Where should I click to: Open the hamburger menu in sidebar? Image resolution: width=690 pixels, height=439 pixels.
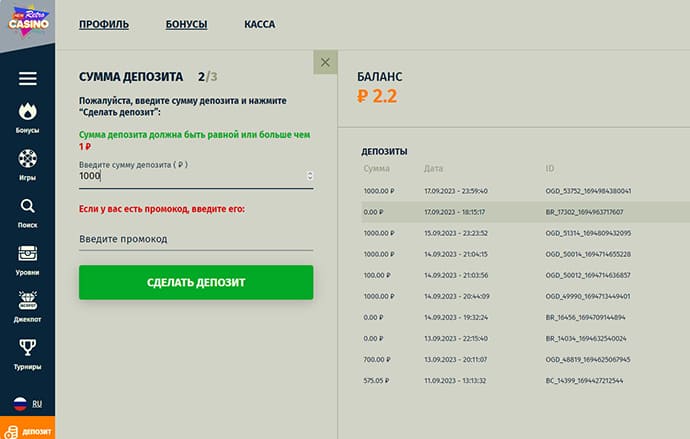27,79
